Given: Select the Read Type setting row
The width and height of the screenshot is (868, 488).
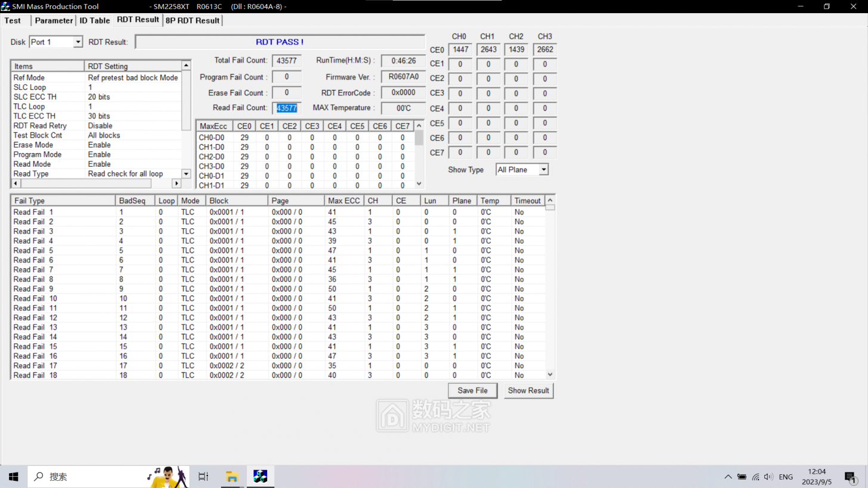Looking at the screenshot, I should (x=96, y=174).
